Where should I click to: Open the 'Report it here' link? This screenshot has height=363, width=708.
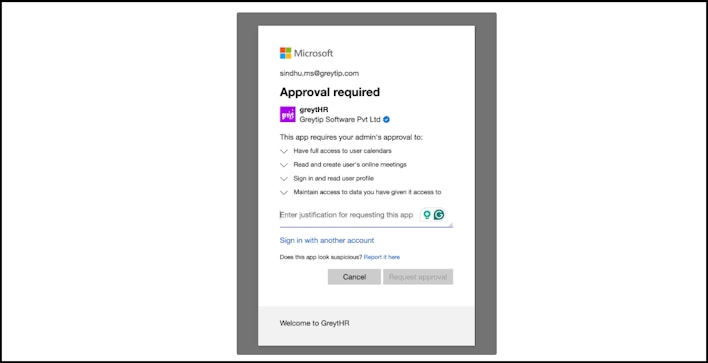pyautogui.click(x=382, y=257)
